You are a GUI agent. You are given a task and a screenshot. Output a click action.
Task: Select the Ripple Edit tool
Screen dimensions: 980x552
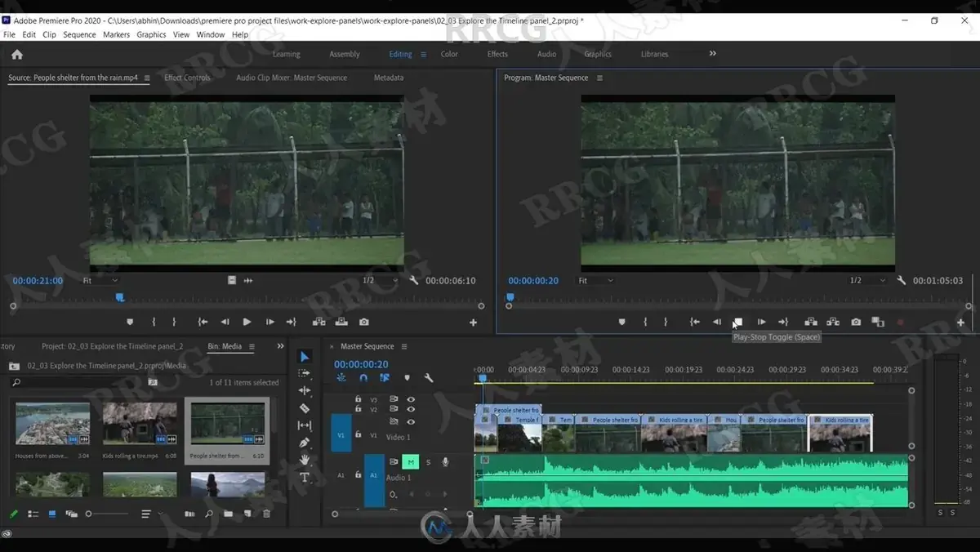point(305,390)
